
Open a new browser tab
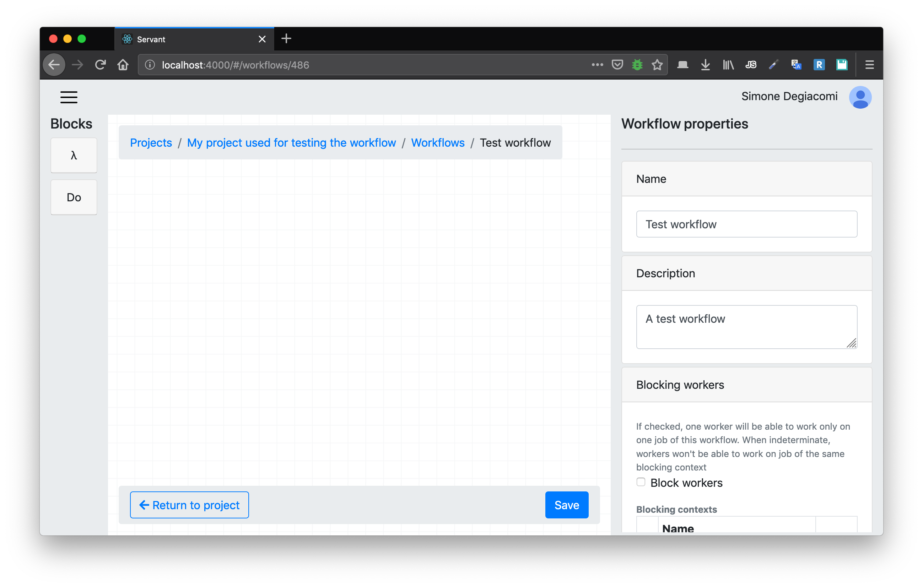286,39
